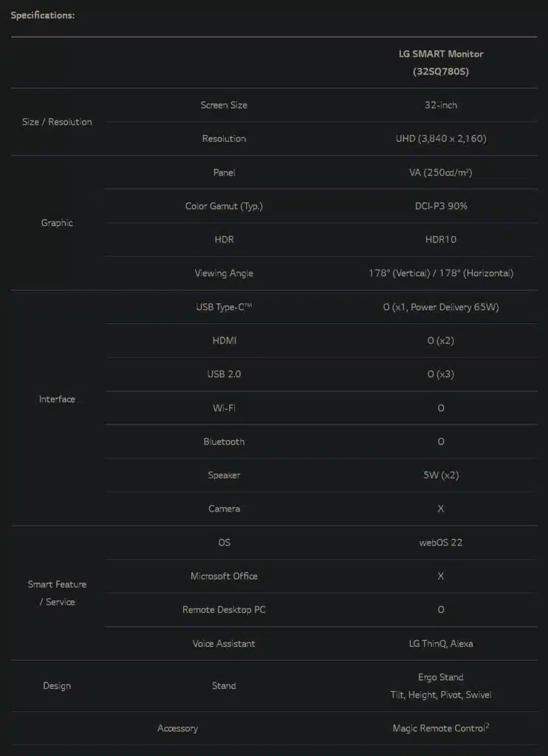Click the Specifications heading
The height and width of the screenshot is (756, 548).
[x=43, y=16]
